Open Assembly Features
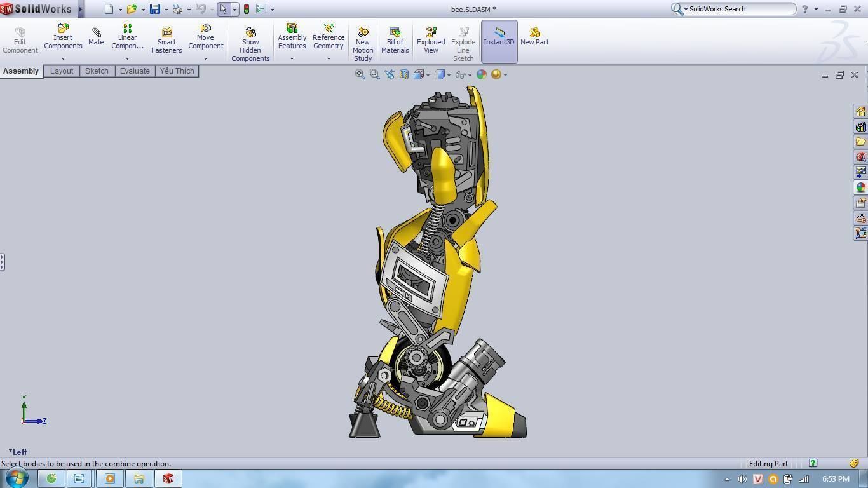868x488 pixels. [292, 37]
